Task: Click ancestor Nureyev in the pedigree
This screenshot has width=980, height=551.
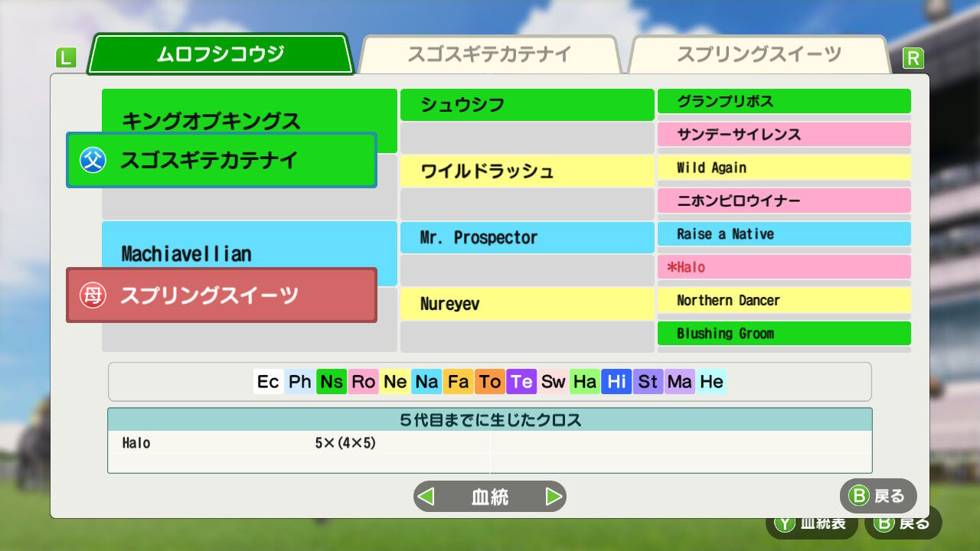Action: 528,304
